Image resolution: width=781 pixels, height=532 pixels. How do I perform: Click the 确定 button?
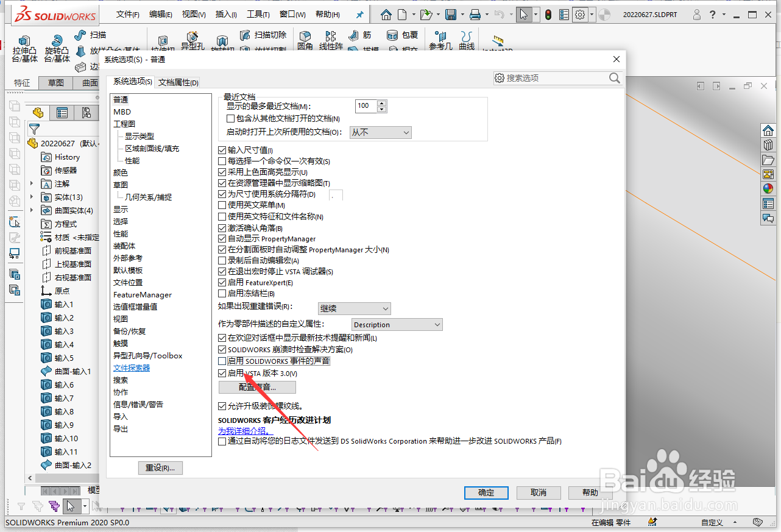486,492
